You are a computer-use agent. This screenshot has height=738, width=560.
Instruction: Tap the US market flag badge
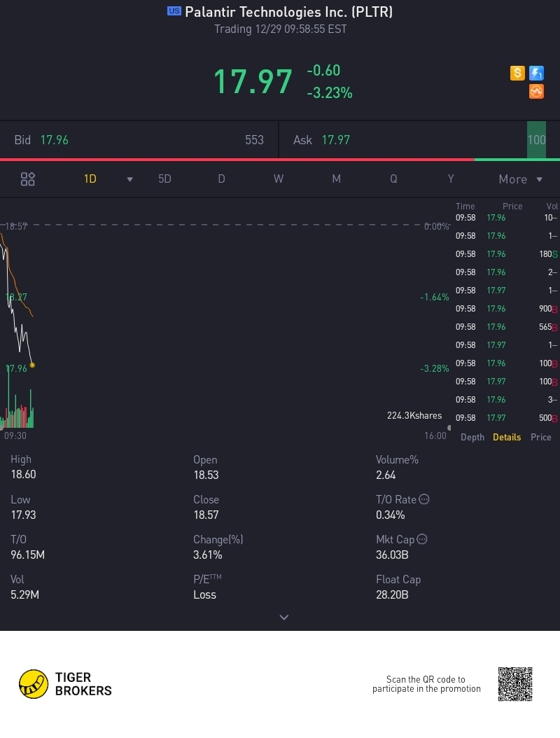pyautogui.click(x=174, y=11)
